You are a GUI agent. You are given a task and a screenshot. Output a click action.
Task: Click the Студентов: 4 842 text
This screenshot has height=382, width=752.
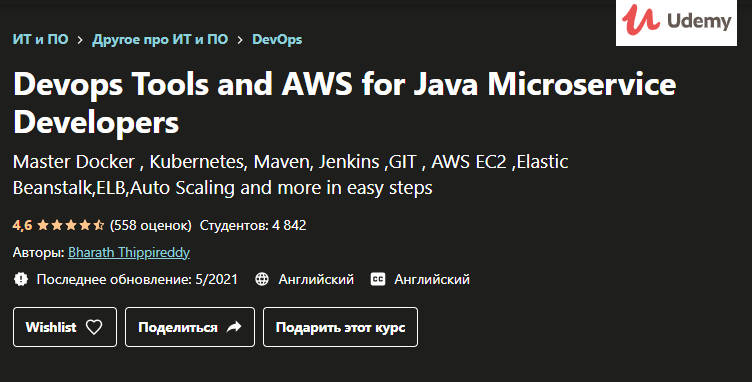[253, 225]
